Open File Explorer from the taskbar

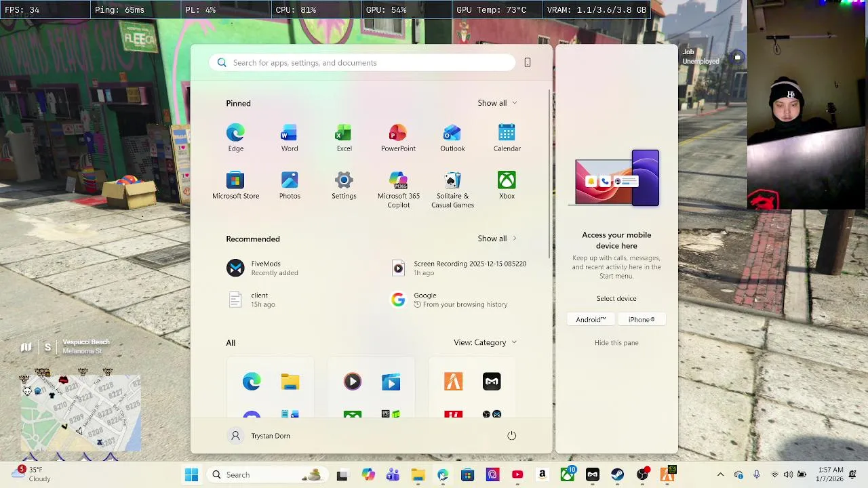(418, 475)
